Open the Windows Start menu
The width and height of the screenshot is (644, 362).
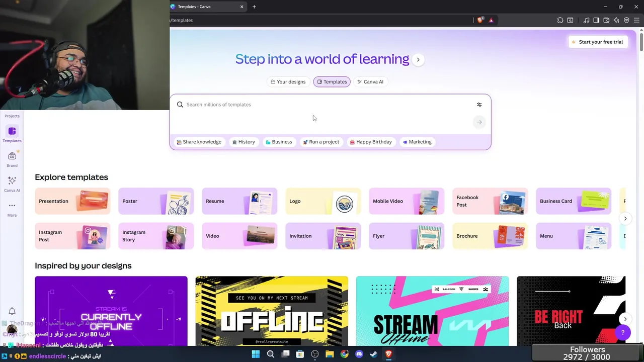[x=256, y=354]
